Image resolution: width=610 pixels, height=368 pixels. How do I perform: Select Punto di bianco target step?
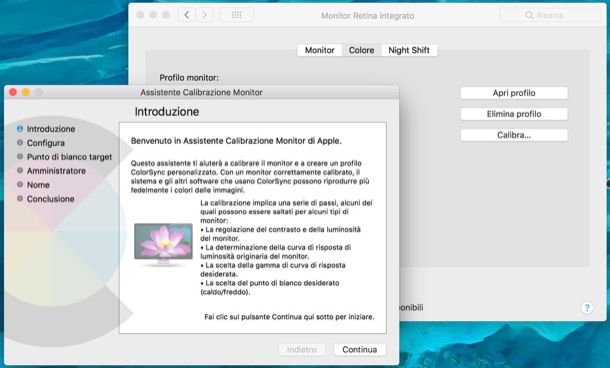tap(64, 157)
